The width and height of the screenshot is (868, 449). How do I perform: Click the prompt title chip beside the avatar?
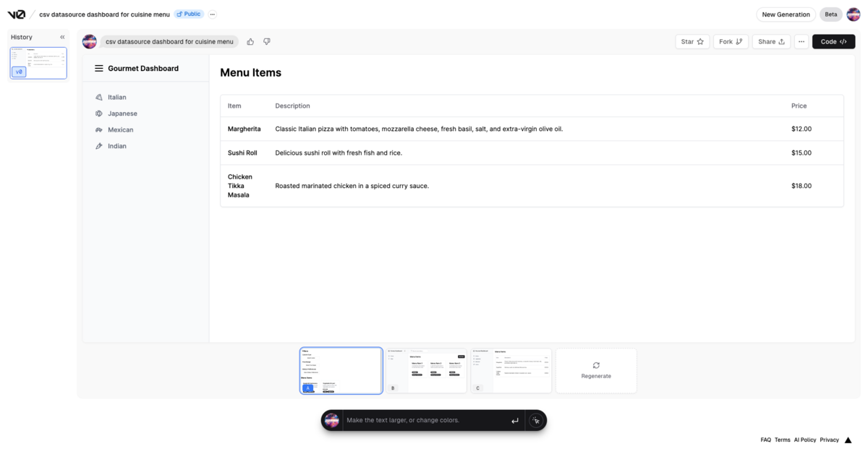click(169, 42)
